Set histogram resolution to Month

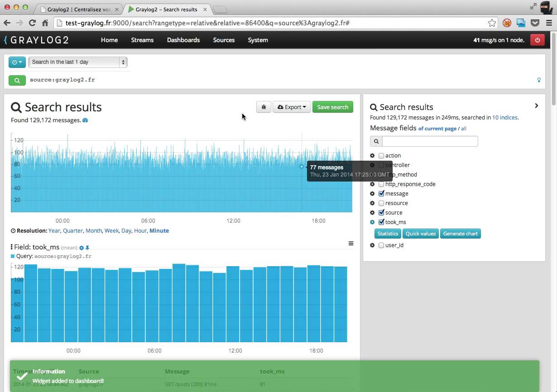pos(93,231)
